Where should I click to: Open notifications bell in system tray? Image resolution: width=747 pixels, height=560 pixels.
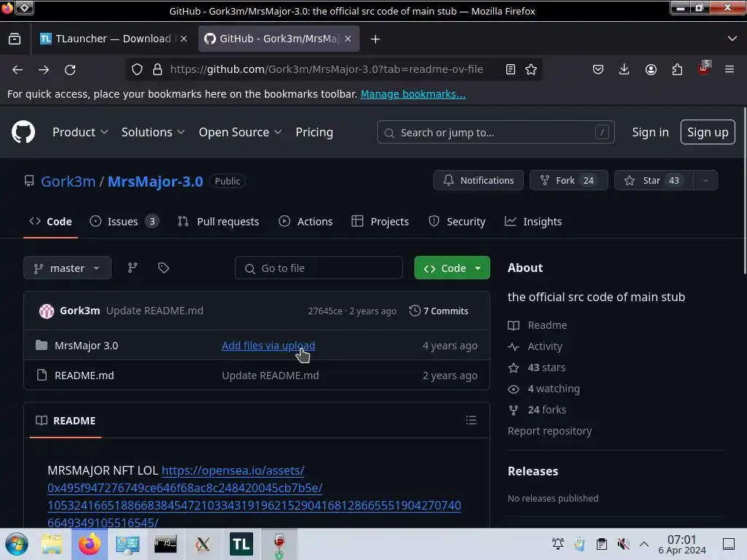pos(558,544)
